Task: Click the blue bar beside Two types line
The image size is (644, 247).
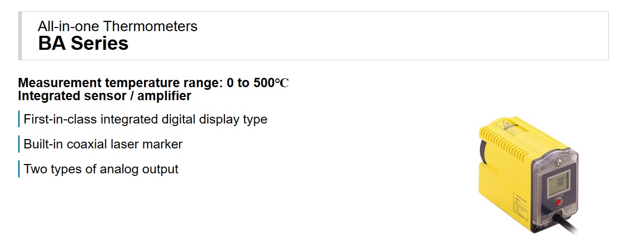Action: (19, 169)
